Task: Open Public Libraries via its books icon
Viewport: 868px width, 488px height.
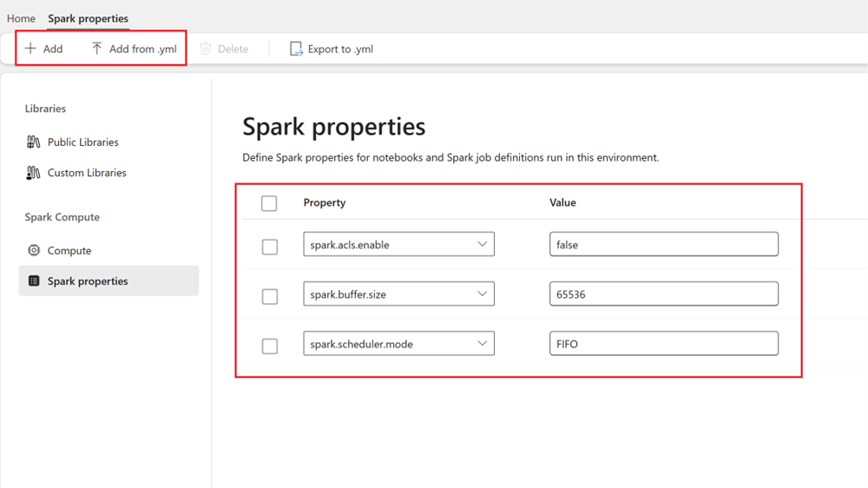Action: tap(34, 142)
